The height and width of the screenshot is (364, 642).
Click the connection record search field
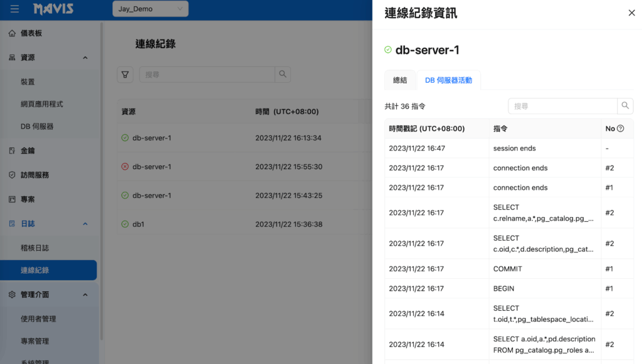(207, 75)
